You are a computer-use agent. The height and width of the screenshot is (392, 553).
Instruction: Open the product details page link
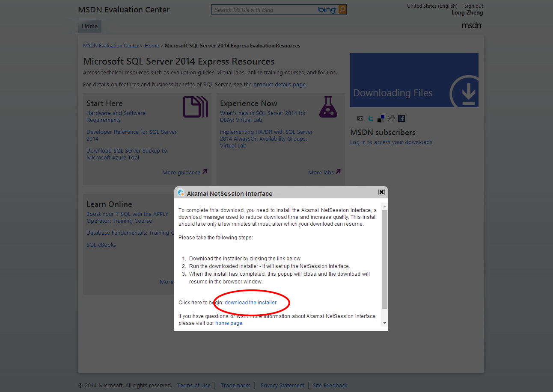(279, 84)
